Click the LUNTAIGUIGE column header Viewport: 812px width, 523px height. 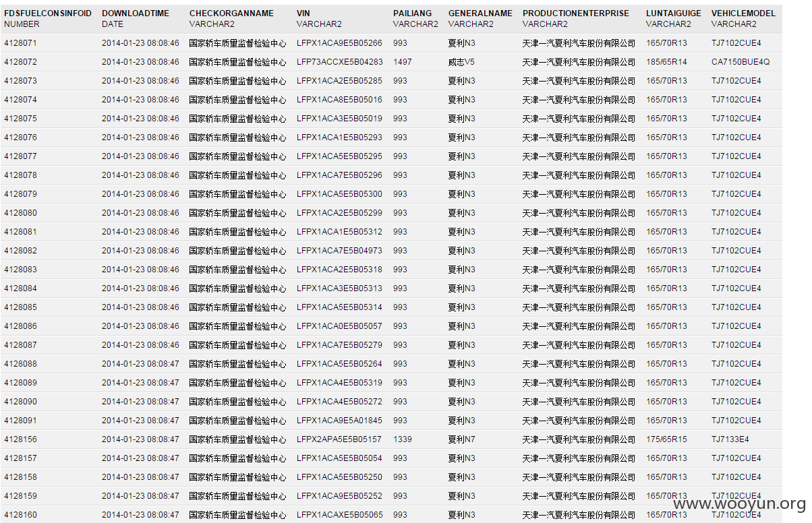(673, 13)
